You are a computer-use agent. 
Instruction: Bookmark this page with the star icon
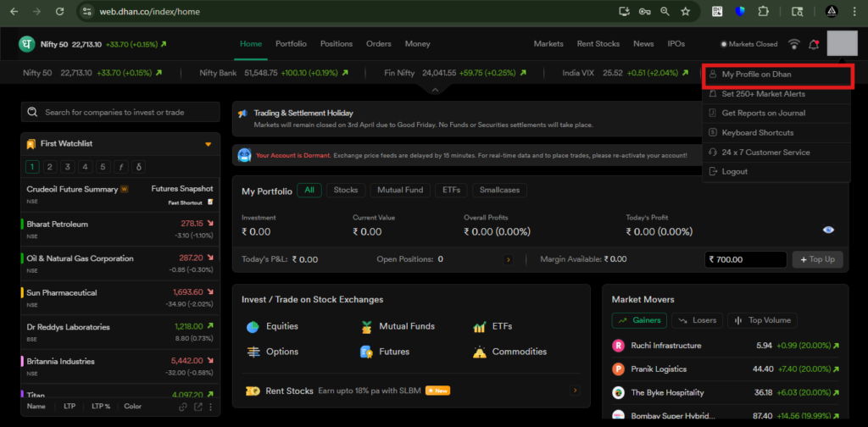tap(685, 12)
